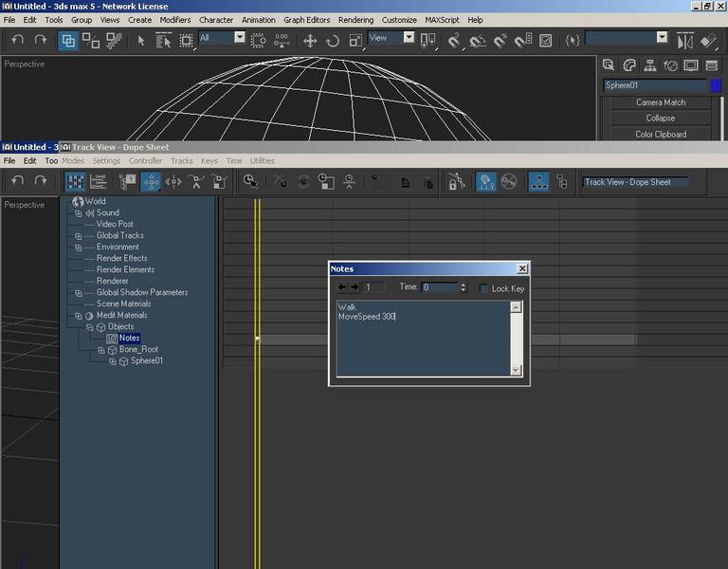Toggle the Lock Key checkbox
728x569 pixels.
[482, 288]
